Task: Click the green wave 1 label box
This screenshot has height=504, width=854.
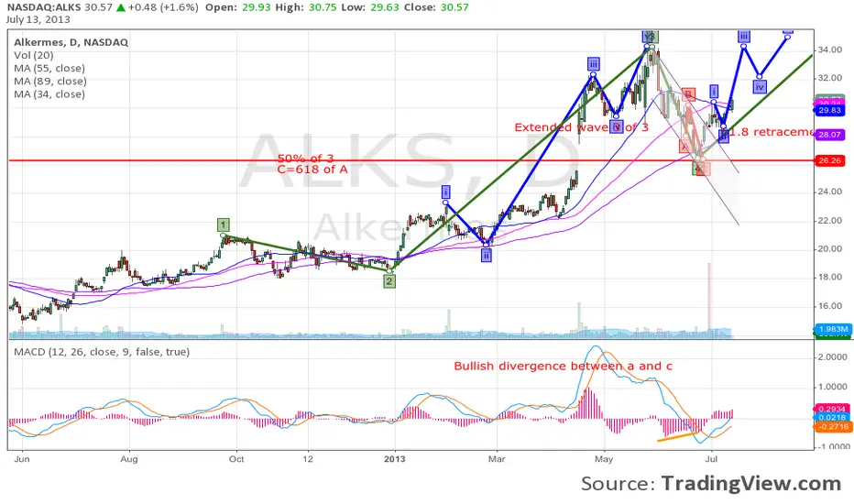Action: pos(223,225)
